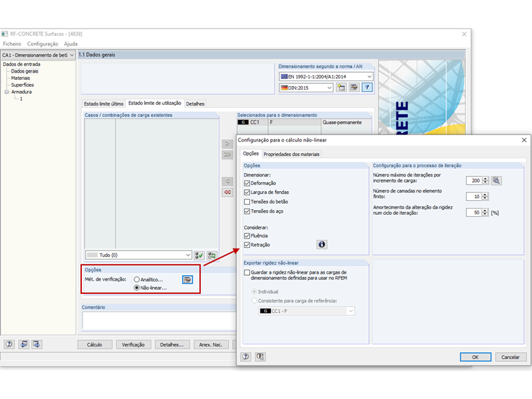
Task: Toggle Deformação checkbox
Action: click(247, 183)
